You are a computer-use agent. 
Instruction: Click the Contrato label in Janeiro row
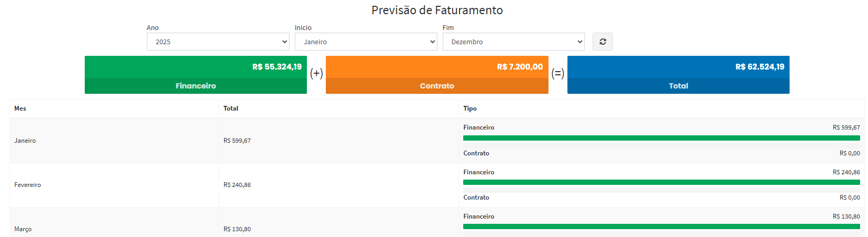click(x=476, y=153)
